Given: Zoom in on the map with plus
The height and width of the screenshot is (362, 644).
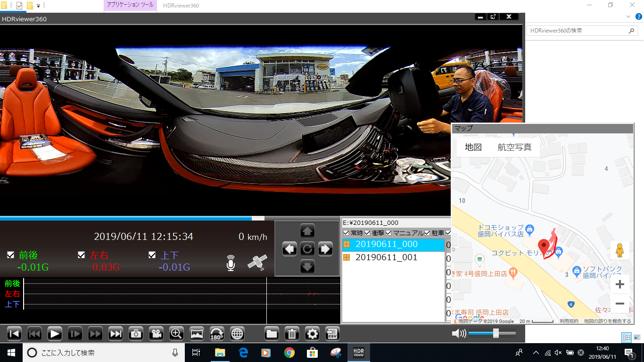Looking at the screenshot, I should [620, 284].
